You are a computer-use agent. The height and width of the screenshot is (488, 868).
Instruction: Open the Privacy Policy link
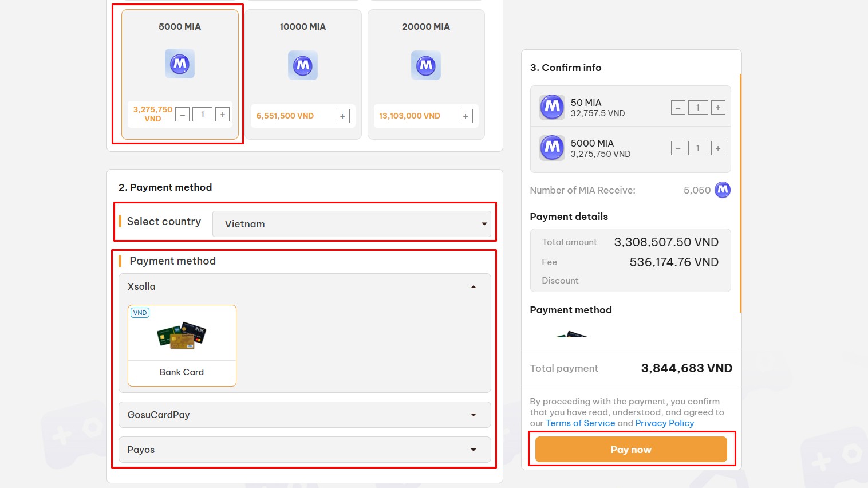coord(665,423)
